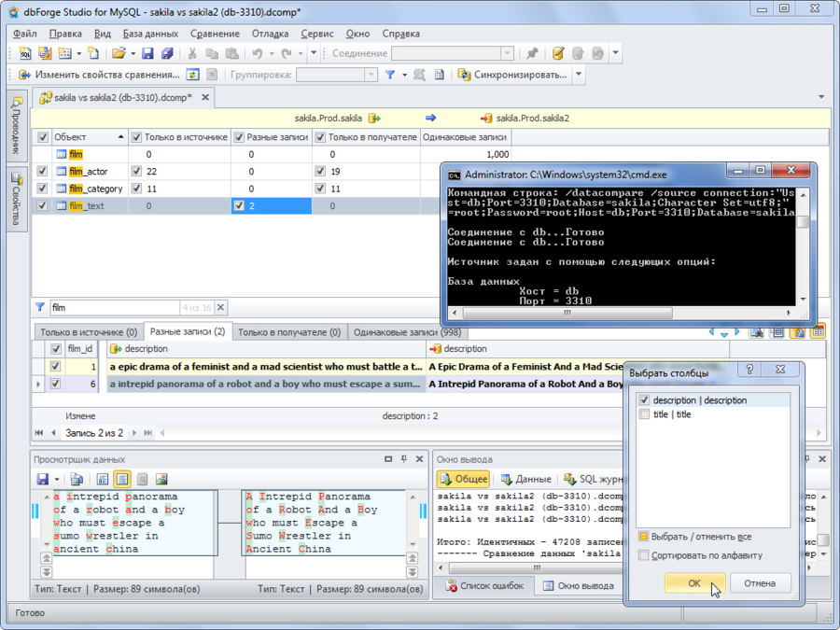This screenshot has height=630, width=840.
Task: Toggle 'Только в источнике' header checkbox
Action: coord(136,137)
